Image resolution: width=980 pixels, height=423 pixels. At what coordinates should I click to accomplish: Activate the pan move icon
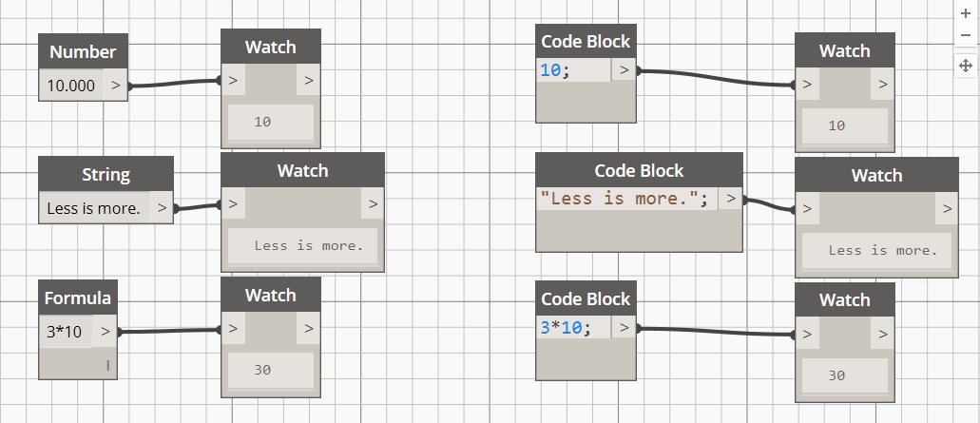click(966, 66)
